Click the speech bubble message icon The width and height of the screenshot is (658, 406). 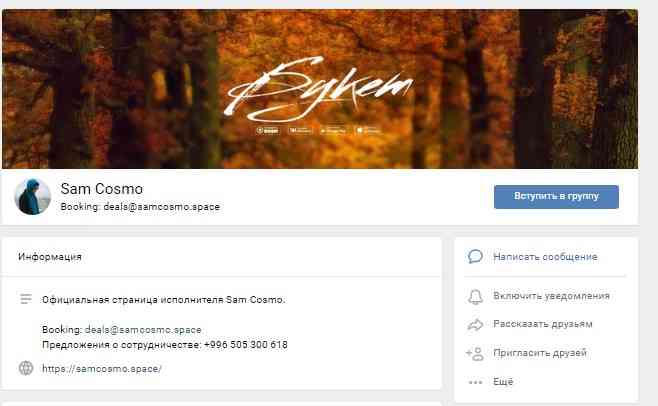[475, 256]
